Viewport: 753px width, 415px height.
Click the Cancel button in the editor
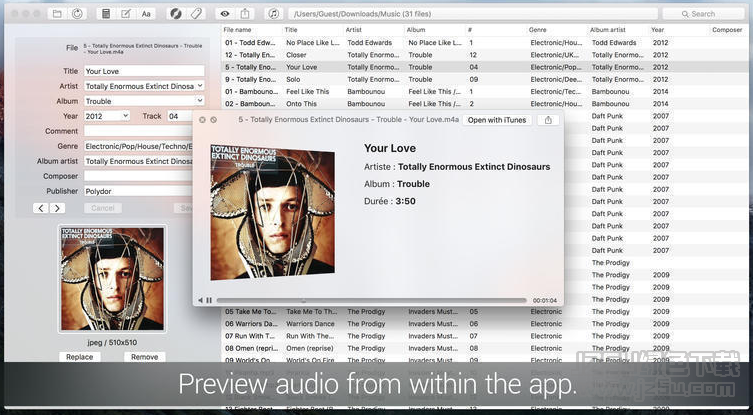coord(103,208)
